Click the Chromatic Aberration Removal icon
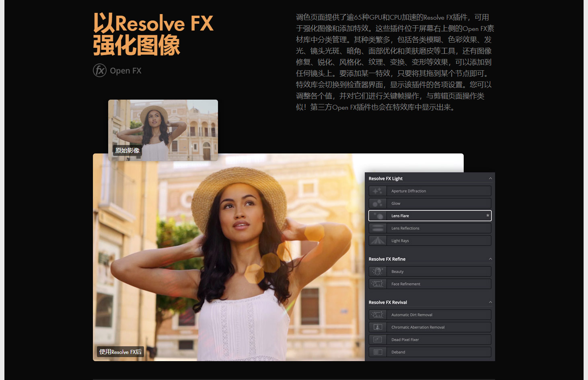The image size is (588, 380). pos(378,327)
